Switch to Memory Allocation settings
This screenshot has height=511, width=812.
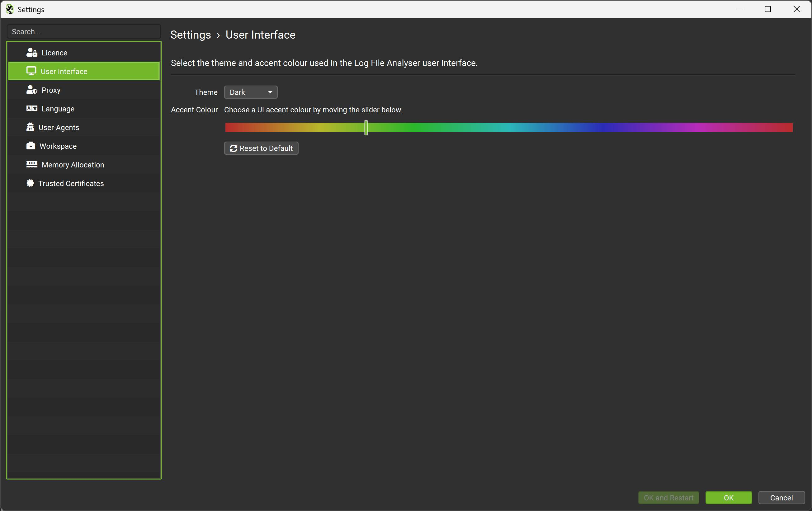click(x=73, y=165)
